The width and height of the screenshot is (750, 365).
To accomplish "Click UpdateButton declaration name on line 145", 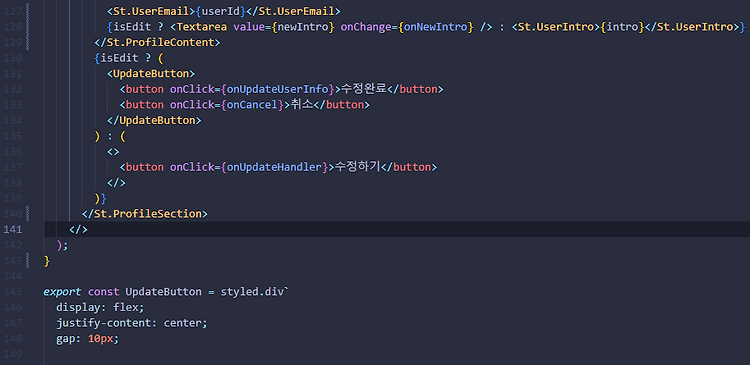I will click(163, 292).
